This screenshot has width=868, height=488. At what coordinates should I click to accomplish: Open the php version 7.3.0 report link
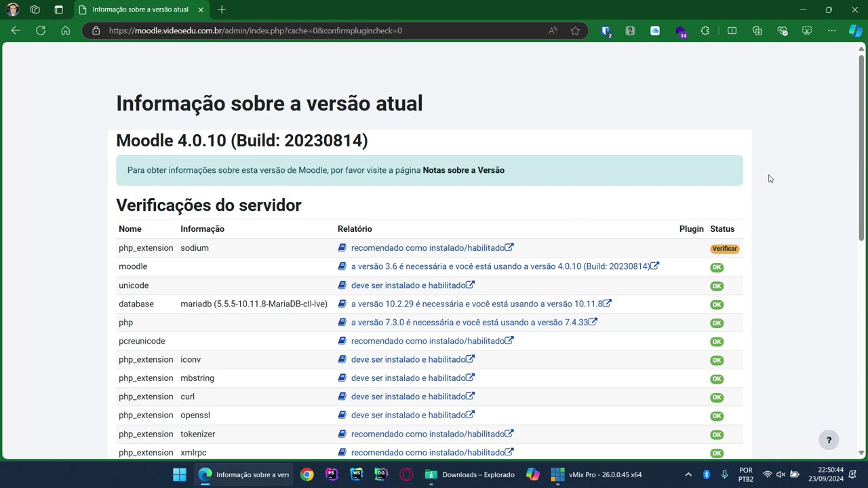click(x=473, y=323)
